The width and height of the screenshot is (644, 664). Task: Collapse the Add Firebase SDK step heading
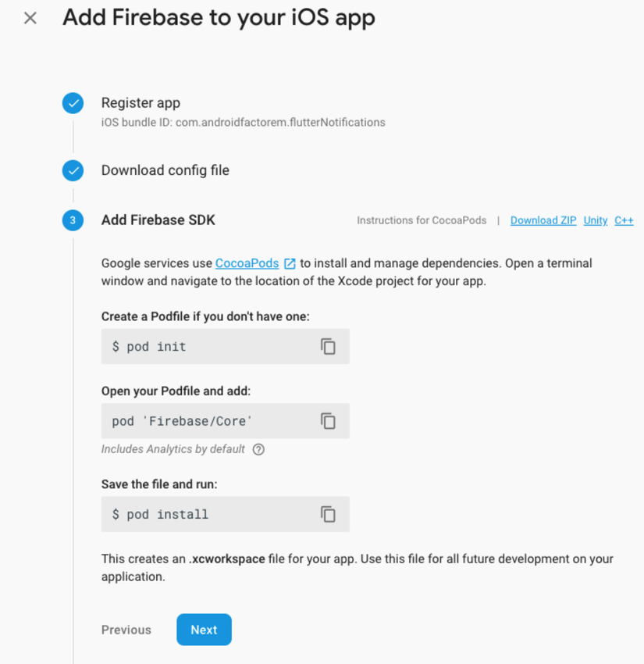tap(158, 220)
